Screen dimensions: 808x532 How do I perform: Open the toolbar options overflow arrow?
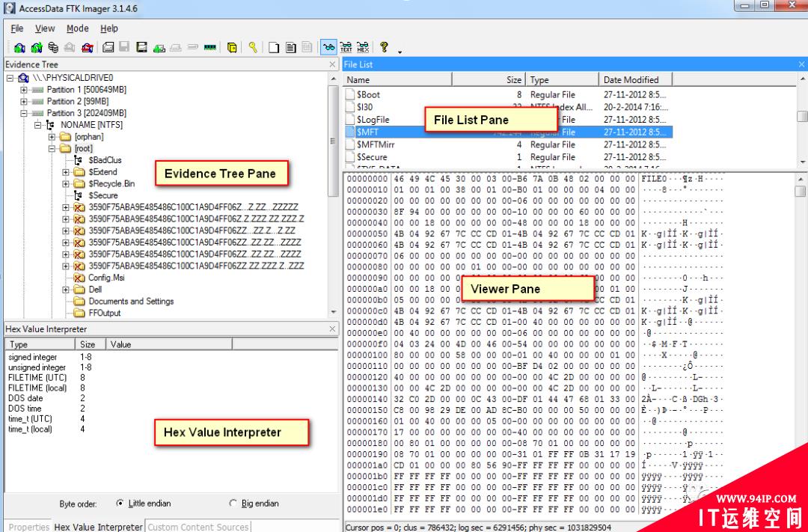pyautogui.click(x=400, y=52)
